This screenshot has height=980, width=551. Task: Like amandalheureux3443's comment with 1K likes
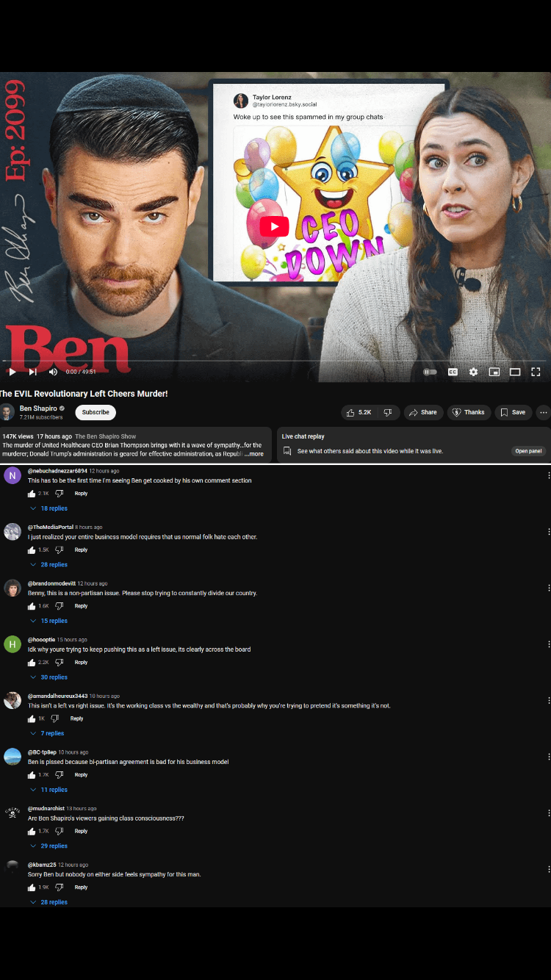click(32, 718)
